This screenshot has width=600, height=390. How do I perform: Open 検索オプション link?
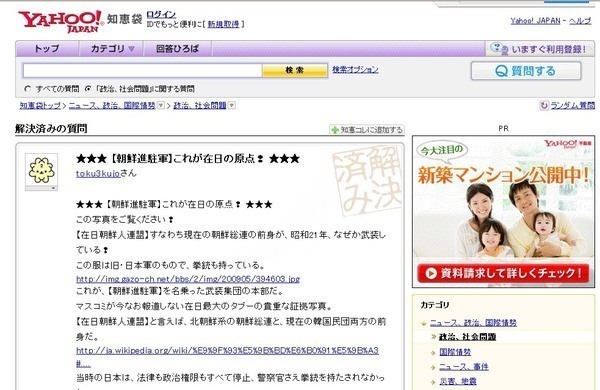coord(355,69)
